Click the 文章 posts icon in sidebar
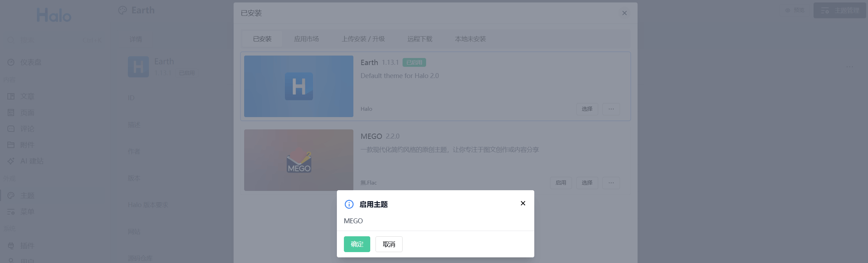The height and width of the screenshot is (263, 868). click(x=11, y=96)
